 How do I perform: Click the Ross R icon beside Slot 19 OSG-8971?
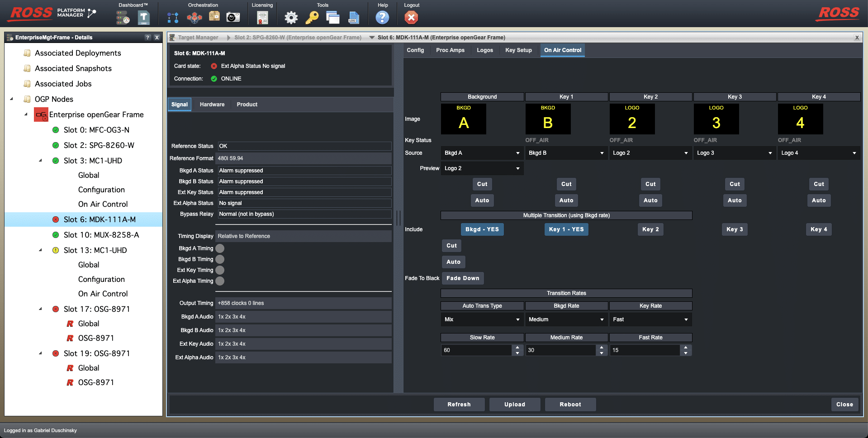pos(70,382)
